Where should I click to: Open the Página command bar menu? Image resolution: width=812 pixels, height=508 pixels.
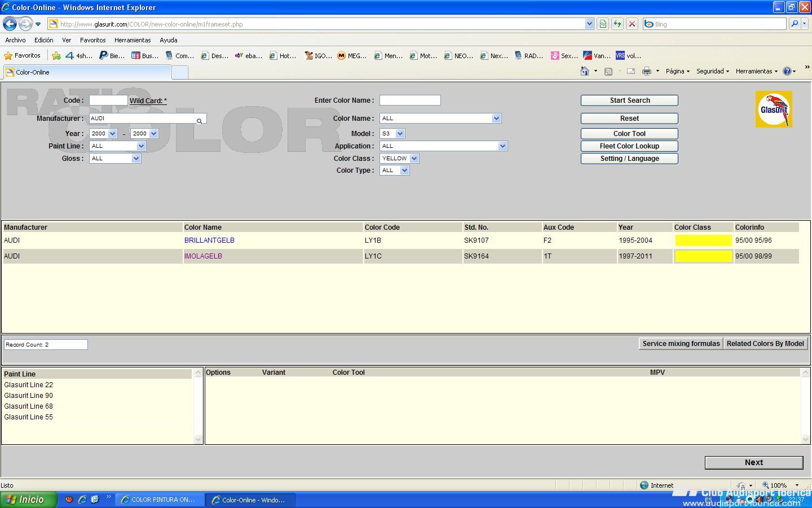pyautogui.click(x=677, y=71)
